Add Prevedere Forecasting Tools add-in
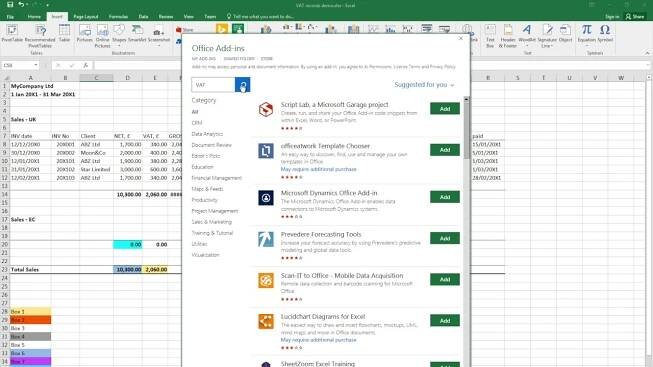This screenshot has width=653, height=367. pos(445,238)
